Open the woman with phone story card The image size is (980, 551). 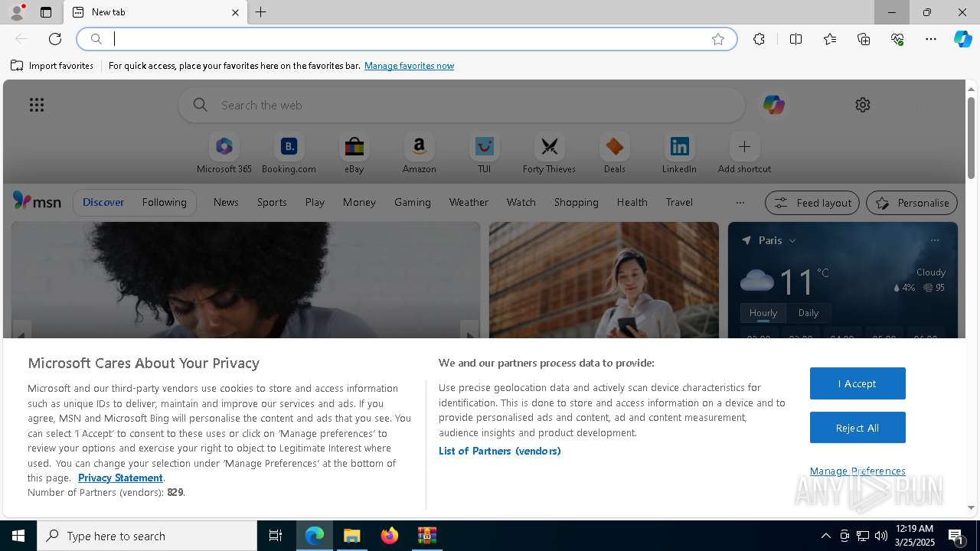[x=604, y=280]
